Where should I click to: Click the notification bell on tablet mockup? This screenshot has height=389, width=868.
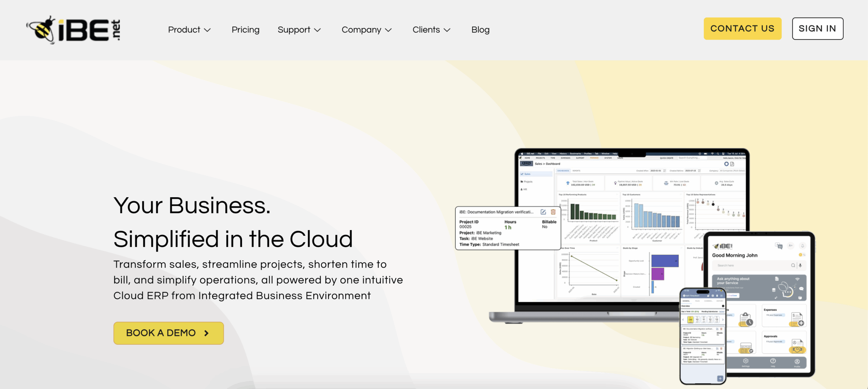tap(803, 246)
